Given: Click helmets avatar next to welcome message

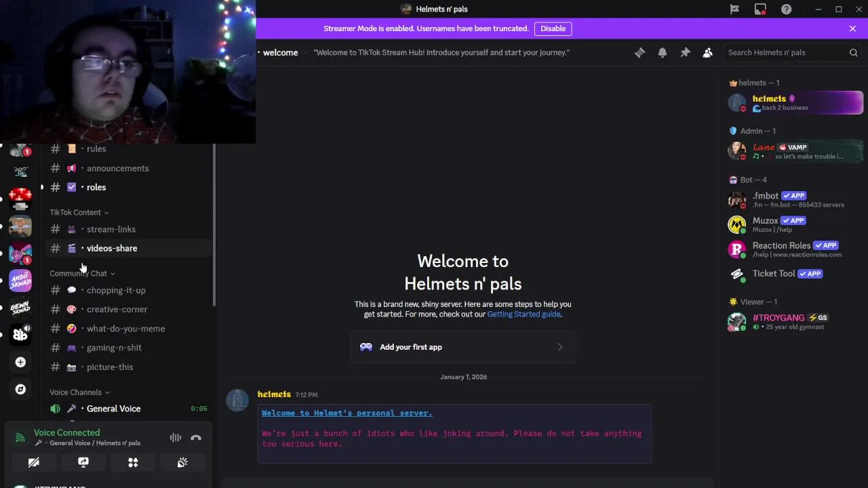Looking at the screenshot, I should tap(237, 400).
